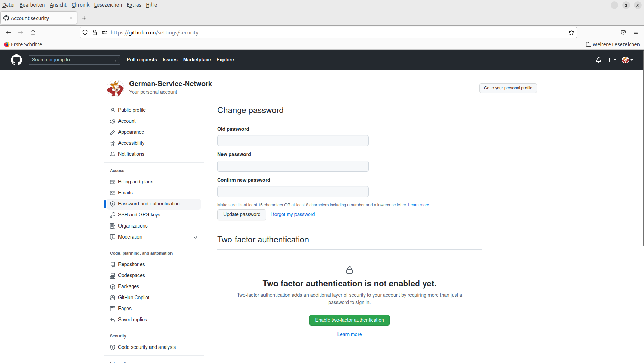
Task: Open the Extras menu
Action: [x=134, y=5]
